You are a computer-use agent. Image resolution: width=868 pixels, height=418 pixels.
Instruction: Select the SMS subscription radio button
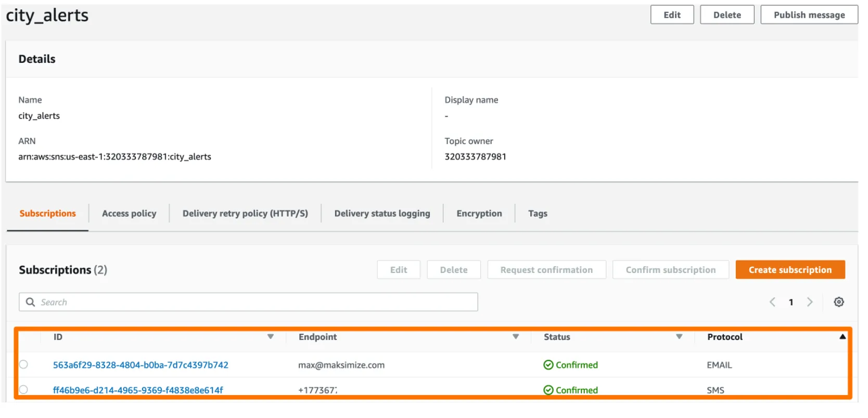pyautogui.click(x=23, y=389)
